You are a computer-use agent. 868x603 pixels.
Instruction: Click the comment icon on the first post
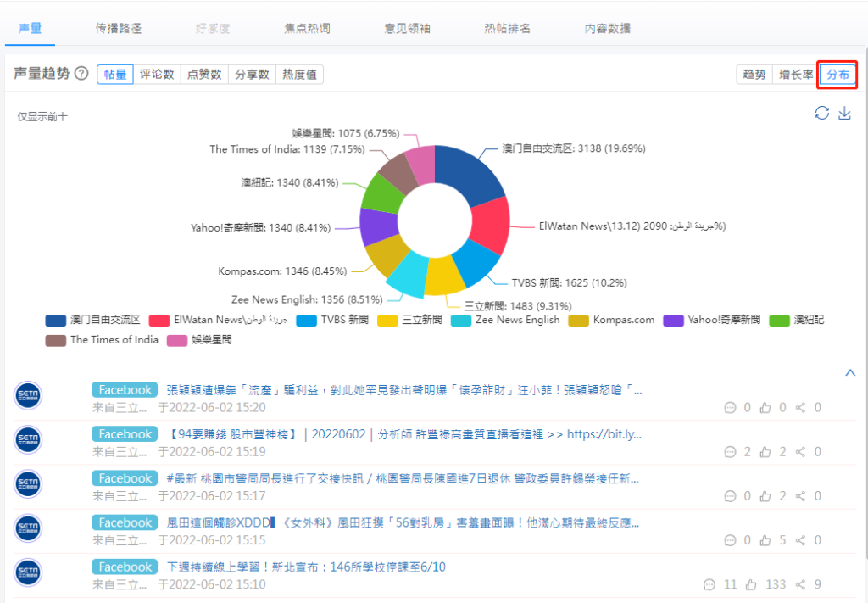click(731, 408)
